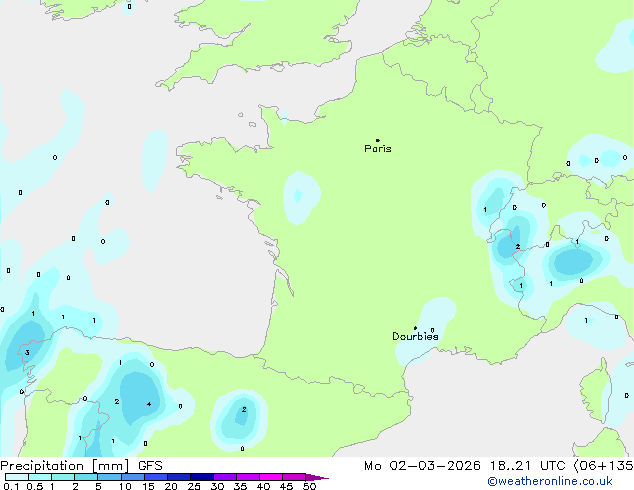Screen dimensions: 634x490
Task: Click the GFS model label
Action: (x=150, y=466)
